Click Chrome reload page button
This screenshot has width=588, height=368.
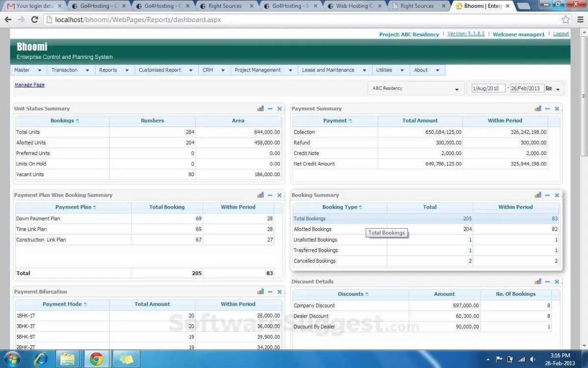pos(34,20)
